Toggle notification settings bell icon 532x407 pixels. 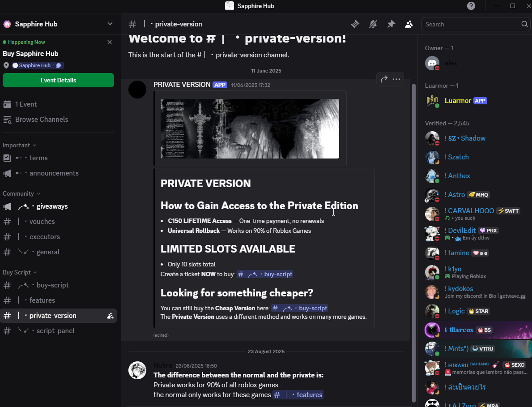tap(373, 24)
